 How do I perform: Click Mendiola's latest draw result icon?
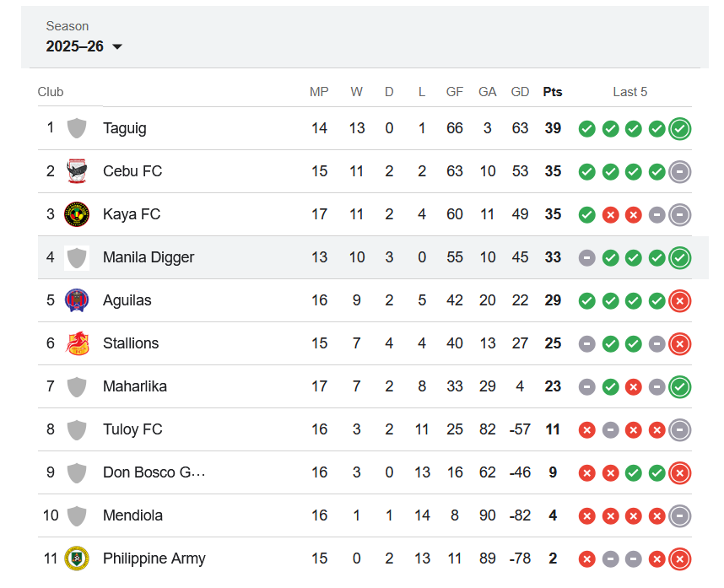pyautogui.click(x=679, y=515)
